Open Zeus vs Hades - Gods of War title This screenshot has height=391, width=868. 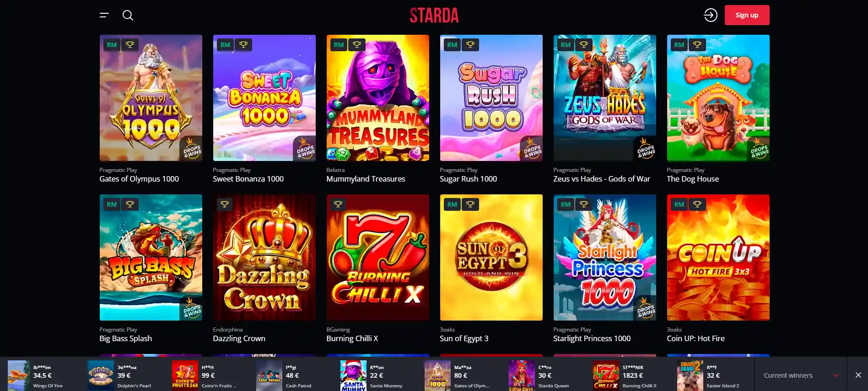[x=601, y=179]
